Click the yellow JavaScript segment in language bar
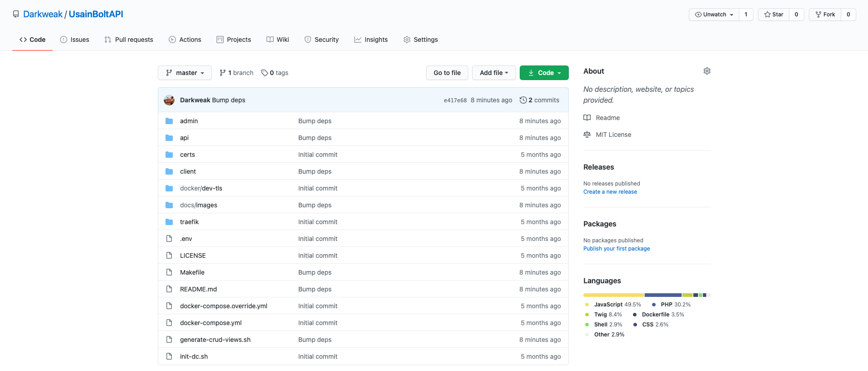Image resolution: width=868 pixels, height=371 pixels. coord(613,295)
